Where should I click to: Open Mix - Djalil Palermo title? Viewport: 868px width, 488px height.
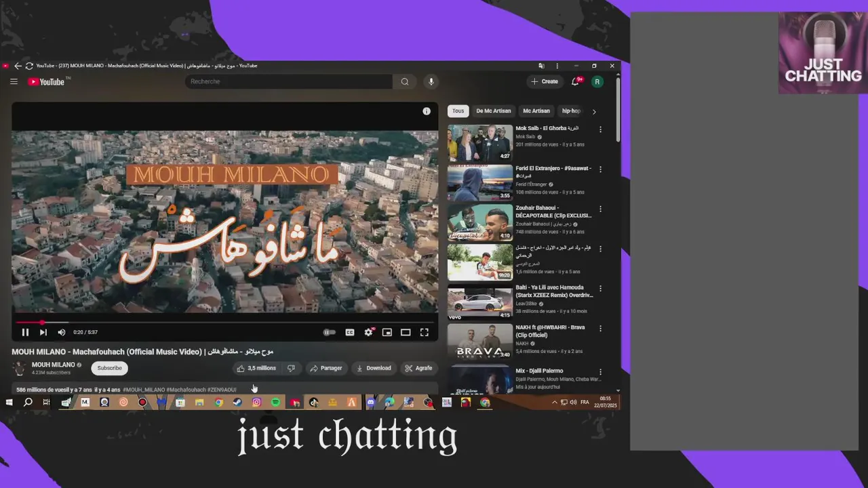tap(539, 371)
